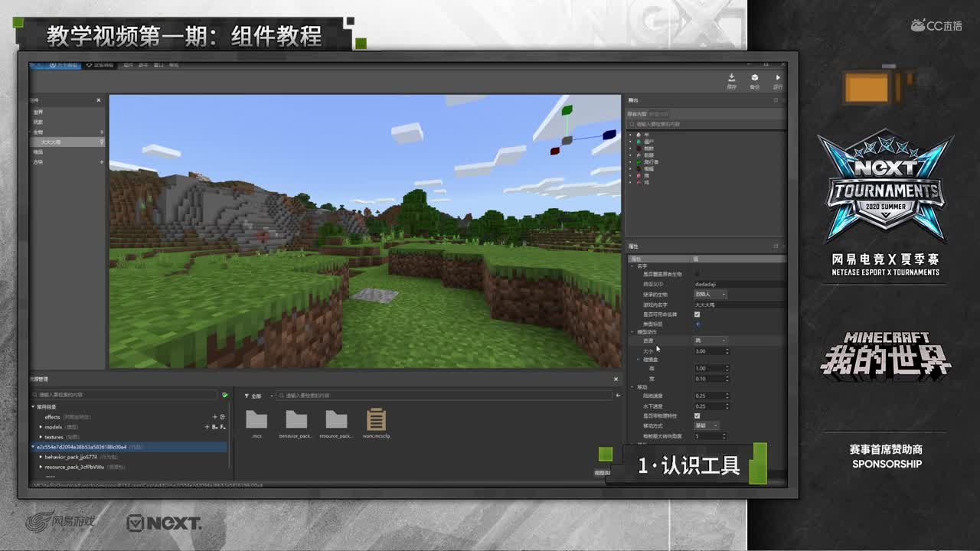Expand the resource_pack tree node
The width and height of the screenshot is (980, 551).
pyautogui.click(x=41, y=467)
